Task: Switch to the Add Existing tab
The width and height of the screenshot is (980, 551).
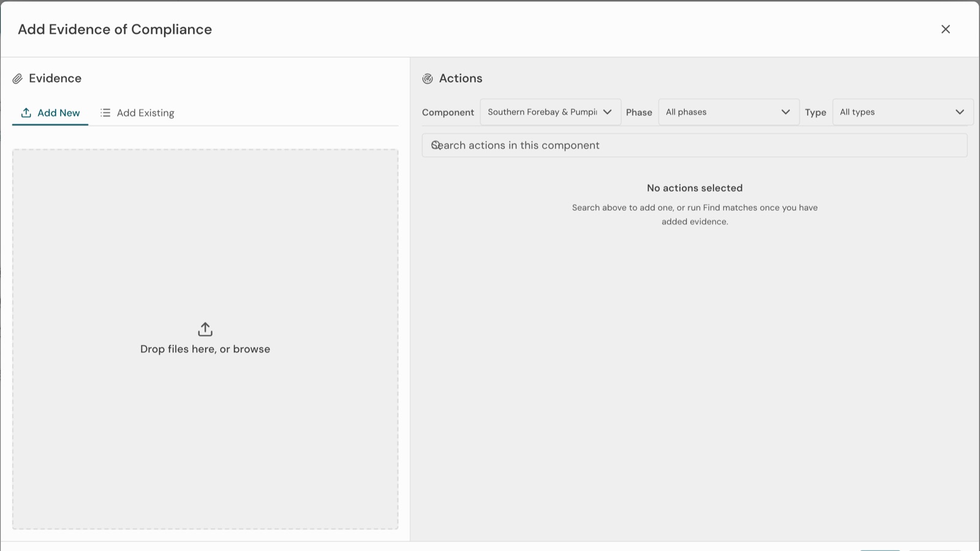Action: [x=137, y=113]
